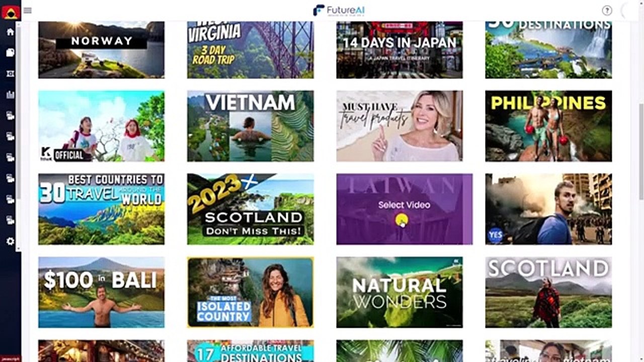Screen dimensions: 644x362
Task: Click the app logo at top-left
Action: [10, 11]
